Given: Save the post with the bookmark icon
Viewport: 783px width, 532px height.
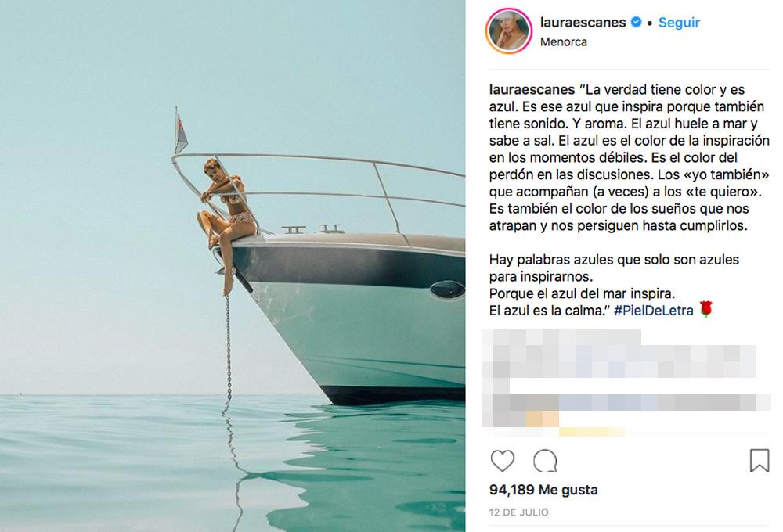Looking at the screenshot, I should click(759, 460).
